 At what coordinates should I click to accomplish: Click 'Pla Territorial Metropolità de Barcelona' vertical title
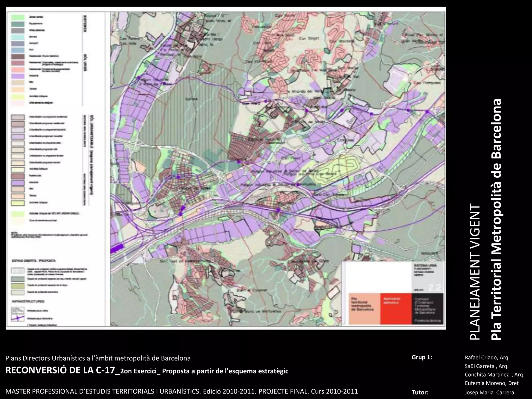[x=496, y=220]
